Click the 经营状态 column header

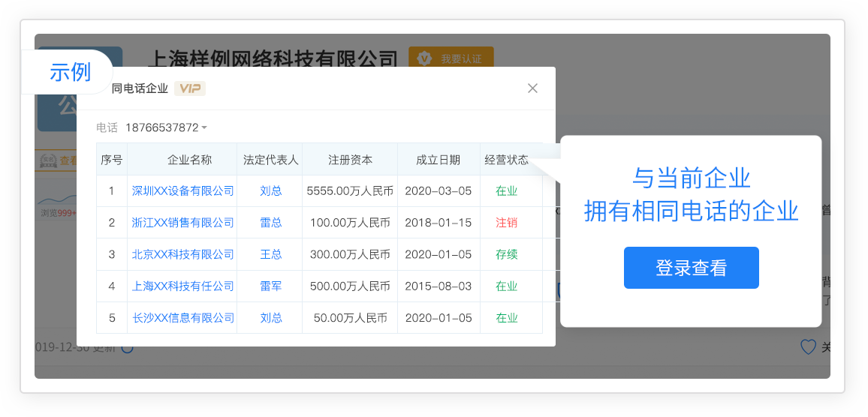click(507, 160)
